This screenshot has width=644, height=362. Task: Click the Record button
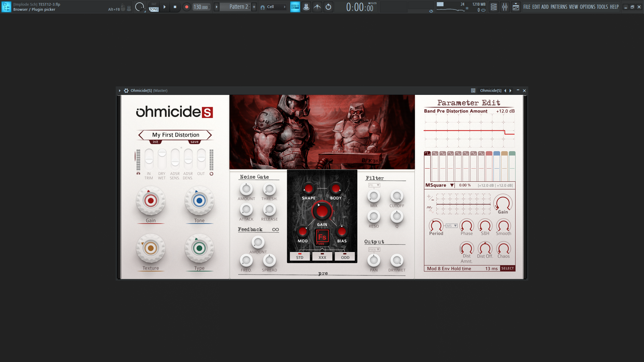point(186,7)
